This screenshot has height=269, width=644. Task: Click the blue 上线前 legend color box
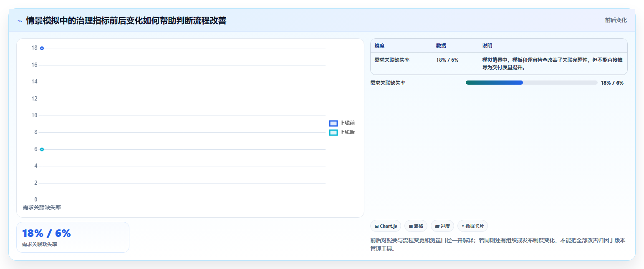pos(333,123)
